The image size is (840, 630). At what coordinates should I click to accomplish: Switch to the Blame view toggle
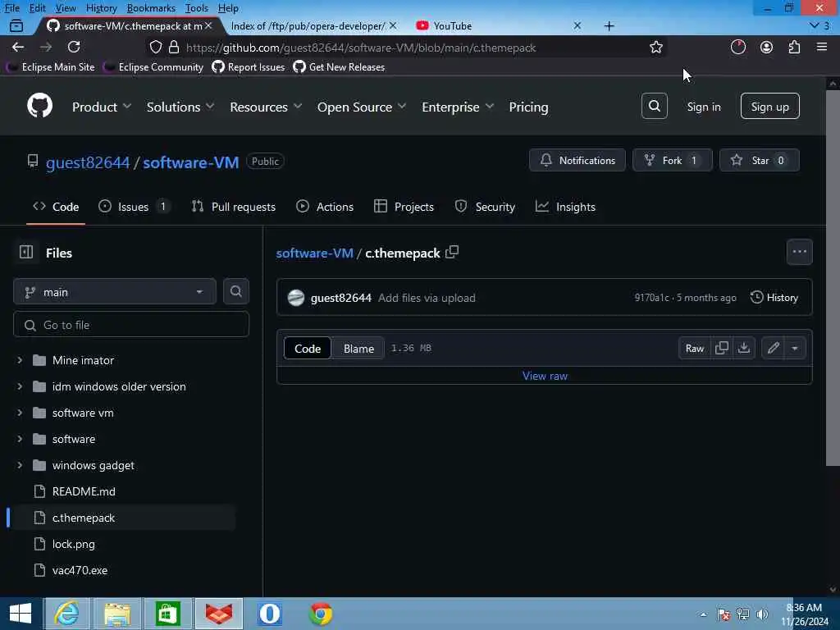coord(358,348)
